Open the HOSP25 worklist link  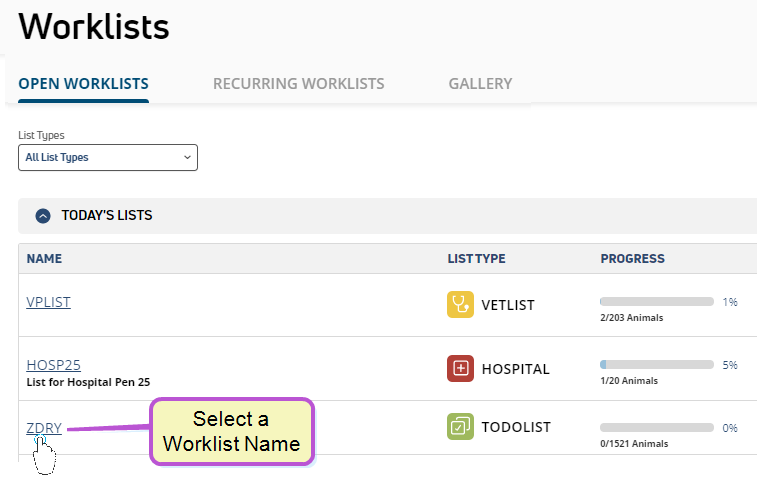click(54, 365)
